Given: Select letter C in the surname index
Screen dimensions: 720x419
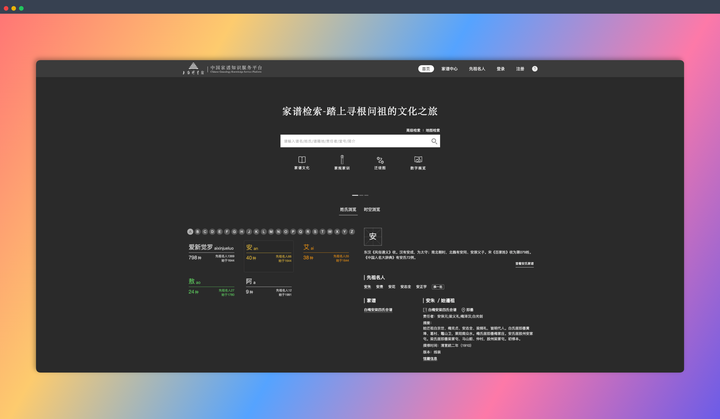Looking at the screenshot, I should point(205,232).
